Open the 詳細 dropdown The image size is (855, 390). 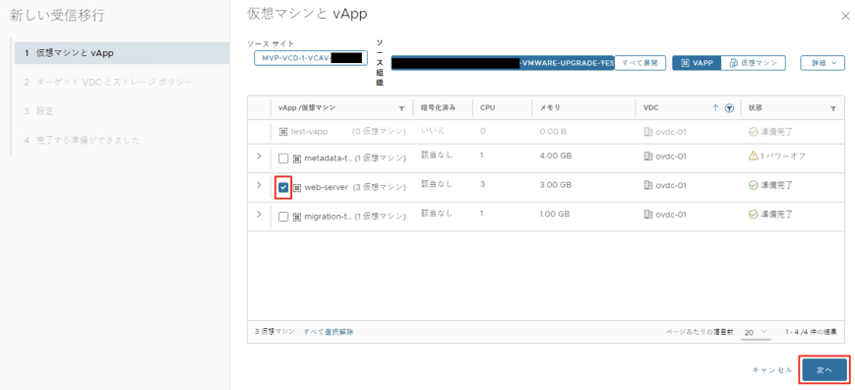pyautogui.click(x=822, y=63)
